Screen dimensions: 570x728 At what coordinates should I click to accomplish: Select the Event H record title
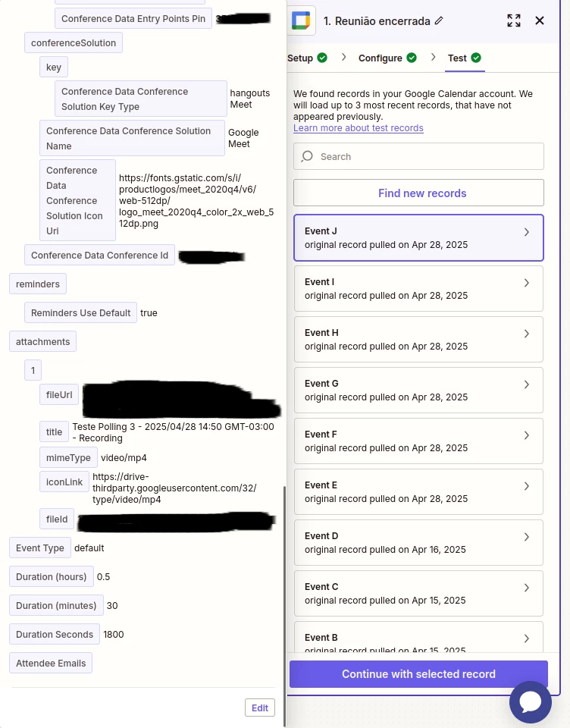(x=321, y=333)
